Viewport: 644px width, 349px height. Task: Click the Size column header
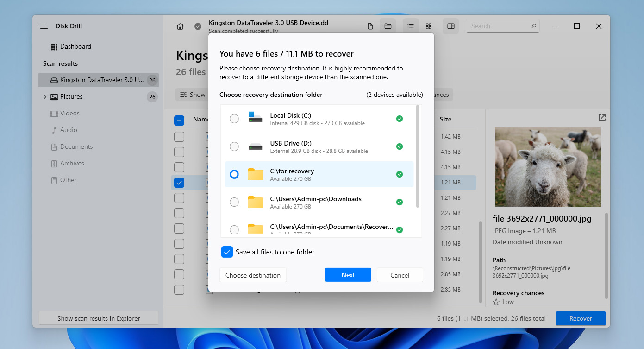point(445,119)
